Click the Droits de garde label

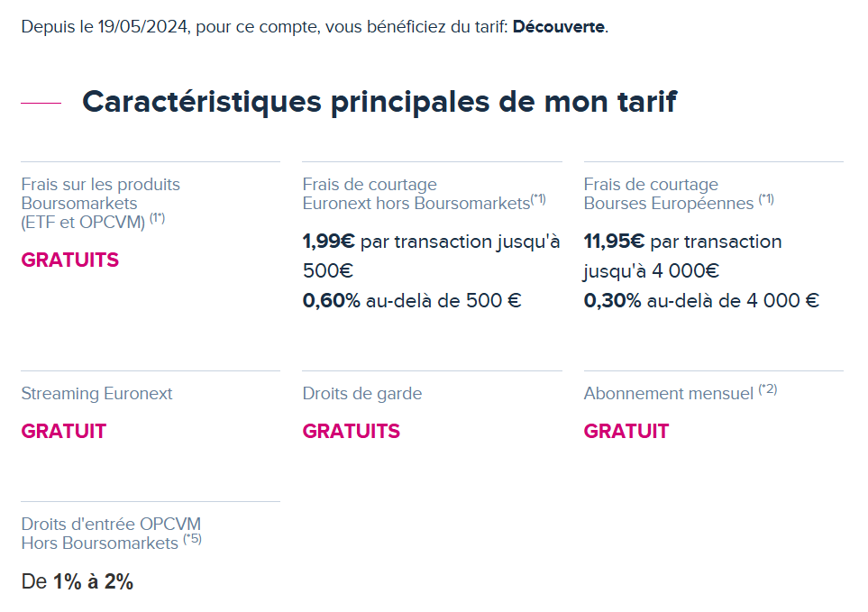coord(362,393)
